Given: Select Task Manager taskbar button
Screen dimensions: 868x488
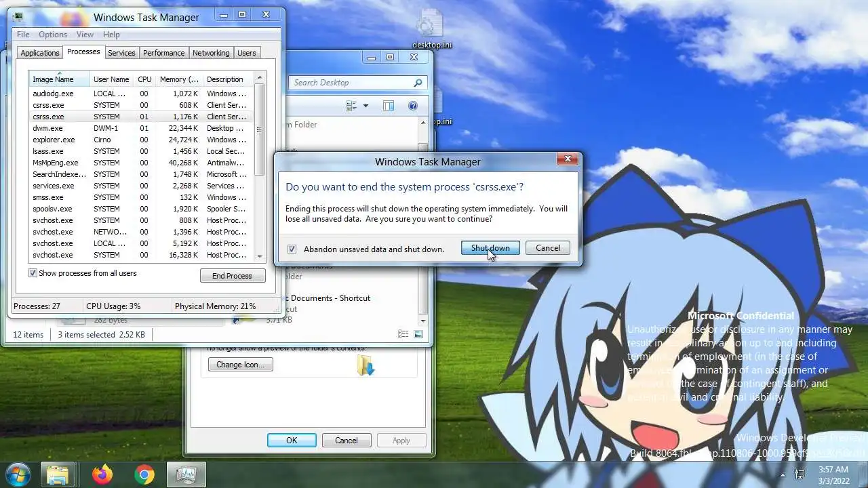Looking at the screenshot, I should pyautogui.click(x=186, y=474).
